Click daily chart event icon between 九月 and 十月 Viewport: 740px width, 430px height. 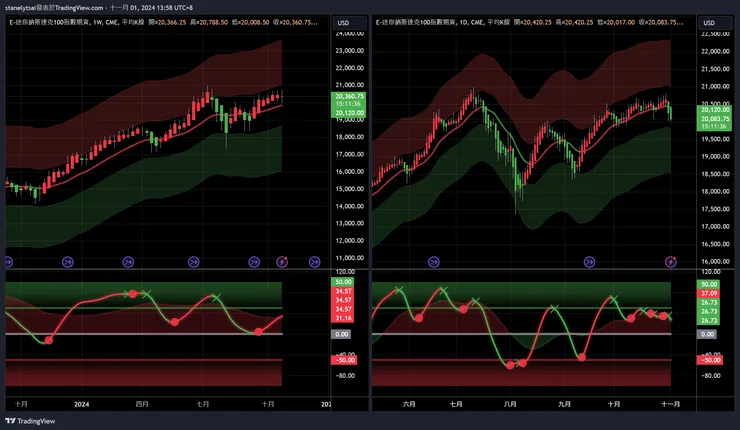click(589, 262)
